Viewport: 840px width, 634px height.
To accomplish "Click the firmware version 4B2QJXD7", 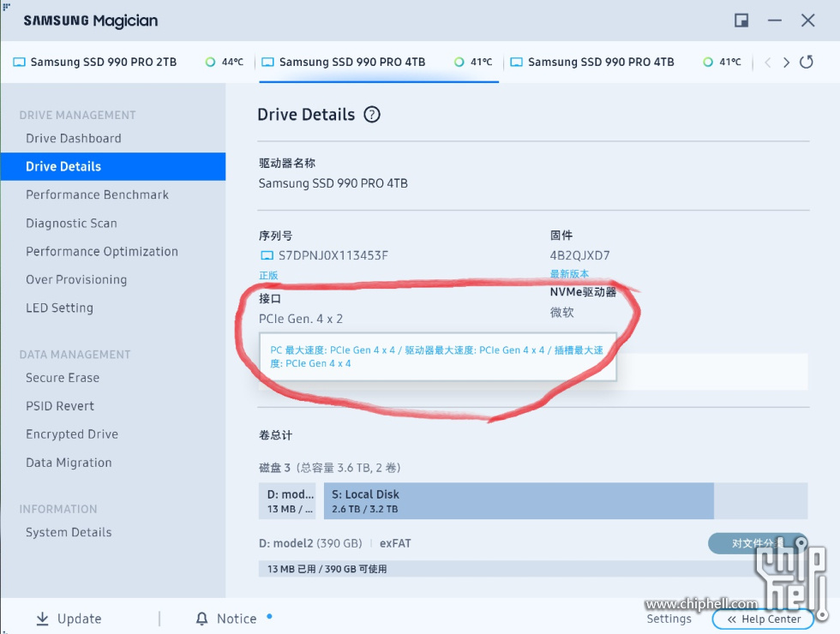I will [579, 255].
